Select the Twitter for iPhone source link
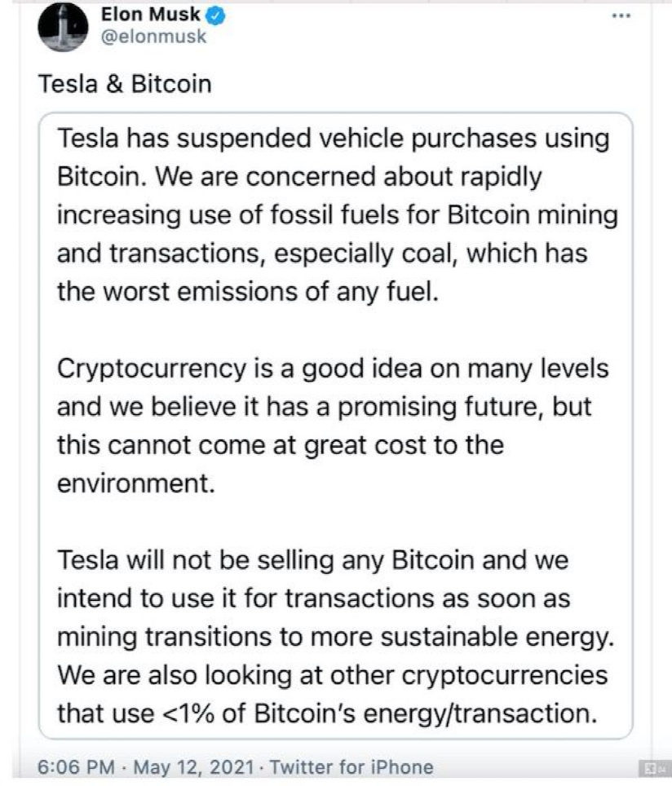Viewport: 672px width, 786px height. pyautogui.click(x=351, y=767)
